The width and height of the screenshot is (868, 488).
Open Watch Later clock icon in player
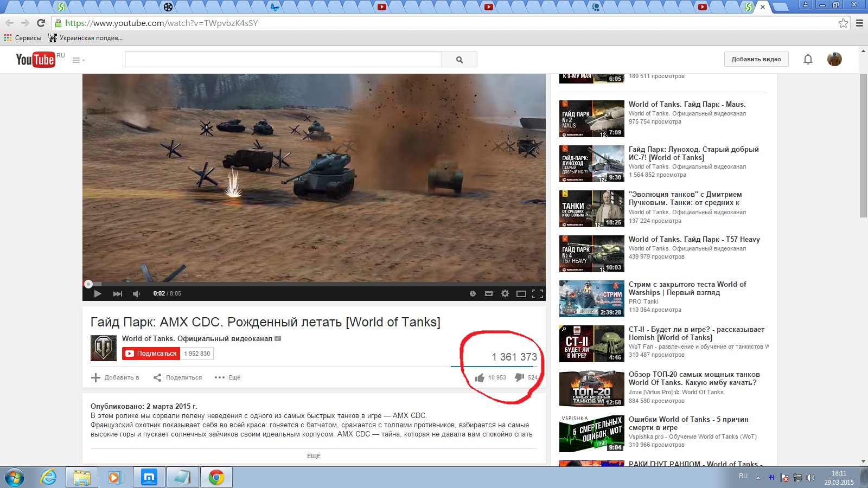pos(473,294)
